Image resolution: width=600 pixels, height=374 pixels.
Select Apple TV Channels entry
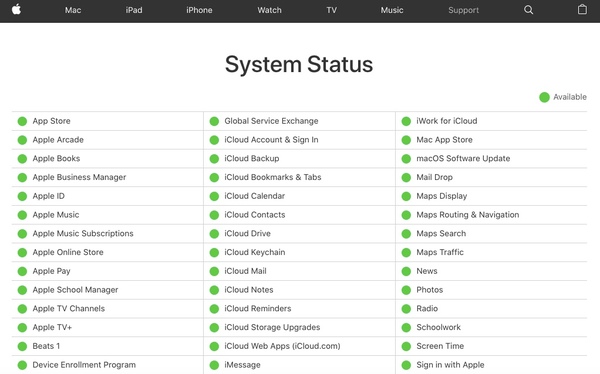click(x=68, y=309)
